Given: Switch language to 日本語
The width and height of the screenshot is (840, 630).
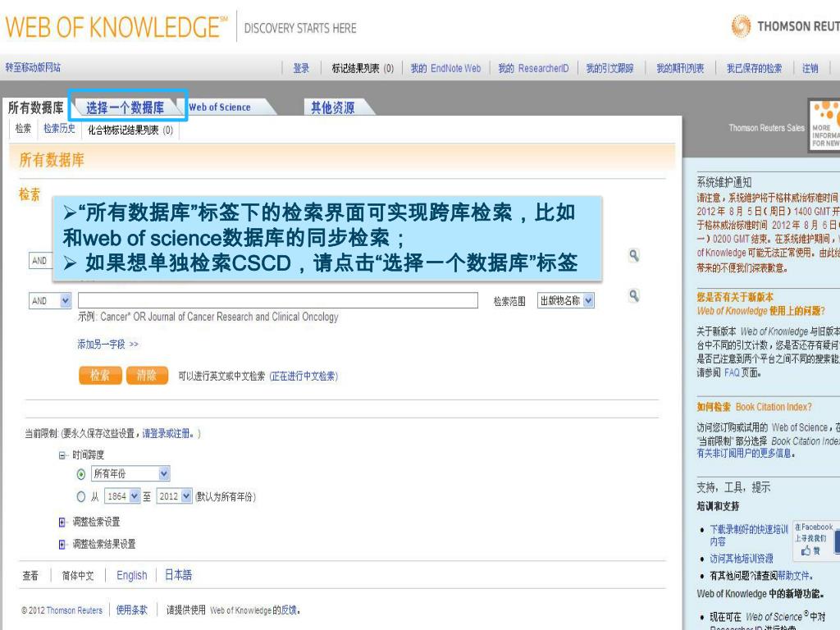Looking at the screenshot, I should tap(178, 575).
